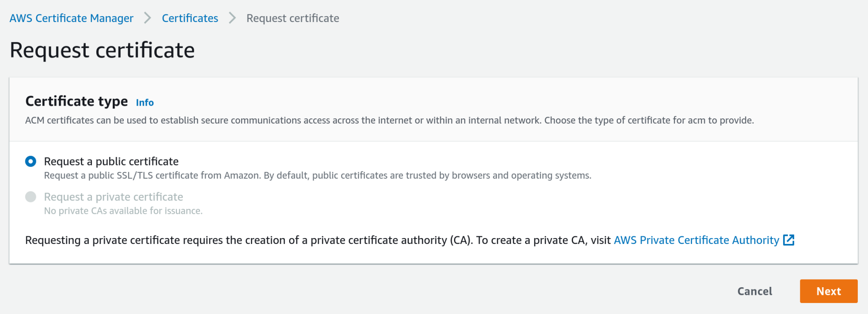Click the Certificate type section heading

click(x=76, y=101)
